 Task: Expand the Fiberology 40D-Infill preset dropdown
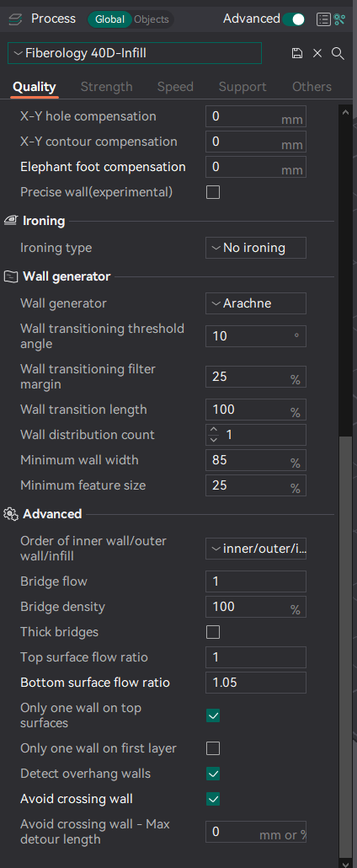point(135,53)
